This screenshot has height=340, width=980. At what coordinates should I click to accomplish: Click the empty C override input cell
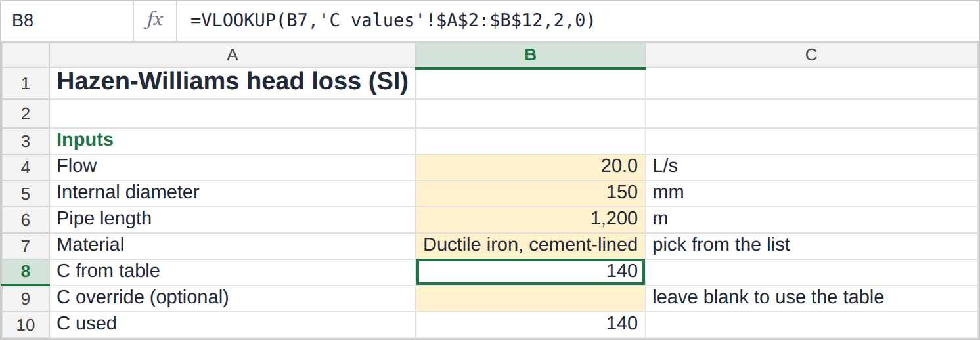click(531, 299)
